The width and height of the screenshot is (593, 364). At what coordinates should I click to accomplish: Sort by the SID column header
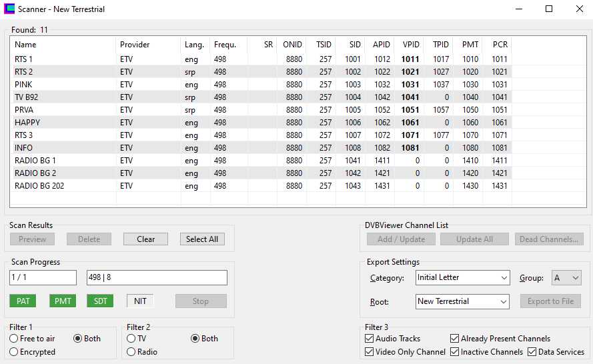(x=350, y=45)
